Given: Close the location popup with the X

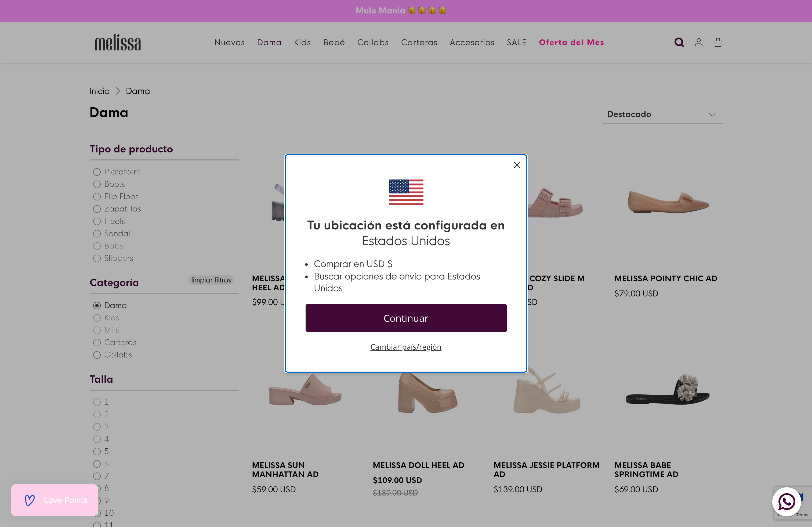Looking at the screenshot, I should [x=517, y=165].
